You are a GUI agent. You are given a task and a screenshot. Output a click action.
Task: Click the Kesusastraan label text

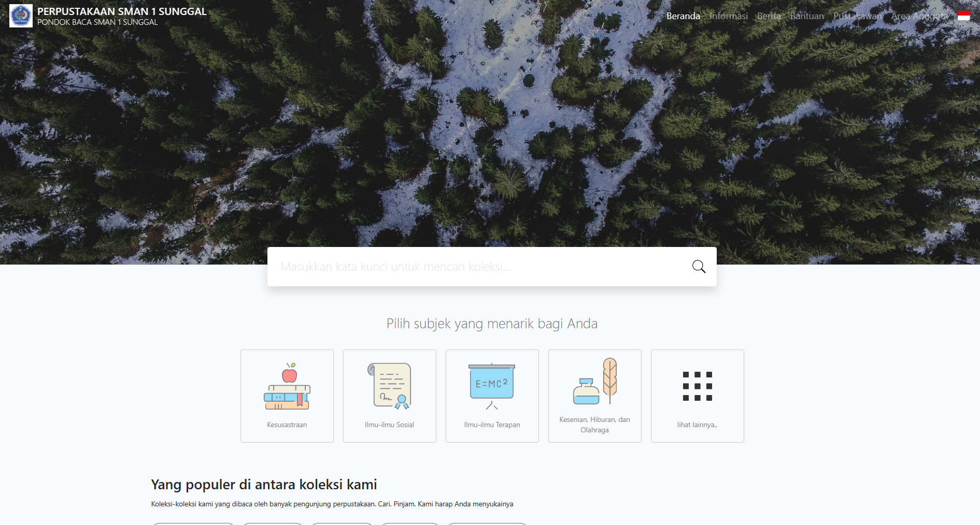pos(287,425)
